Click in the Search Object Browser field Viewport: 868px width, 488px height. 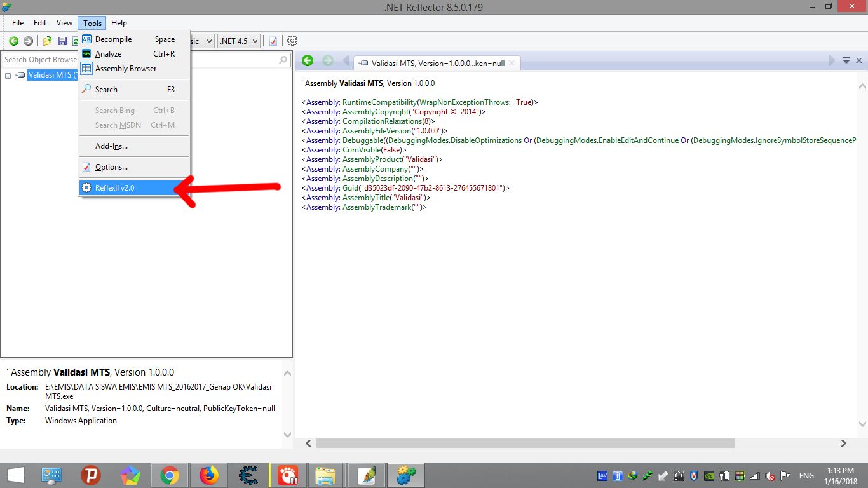(146, 60)
